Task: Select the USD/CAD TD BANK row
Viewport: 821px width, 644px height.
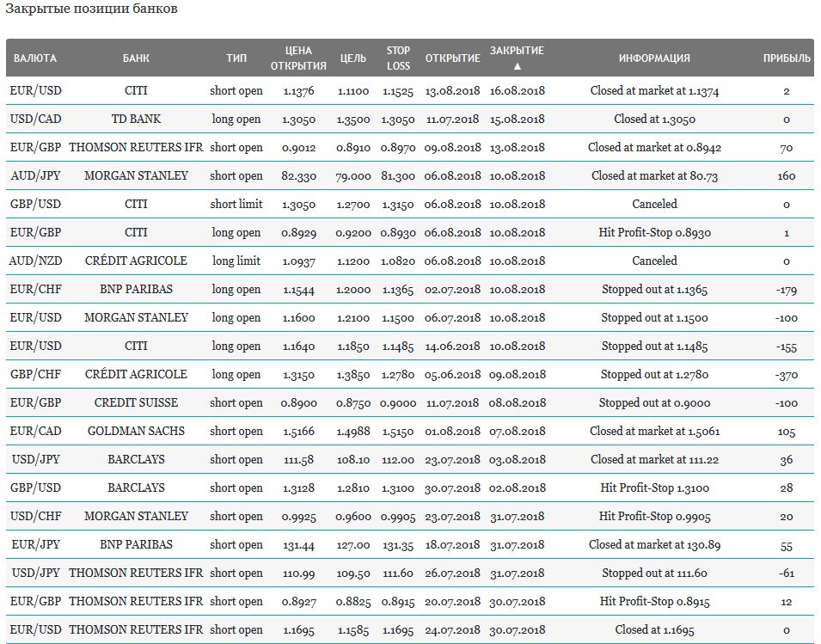Action: [x=410, y=120]
